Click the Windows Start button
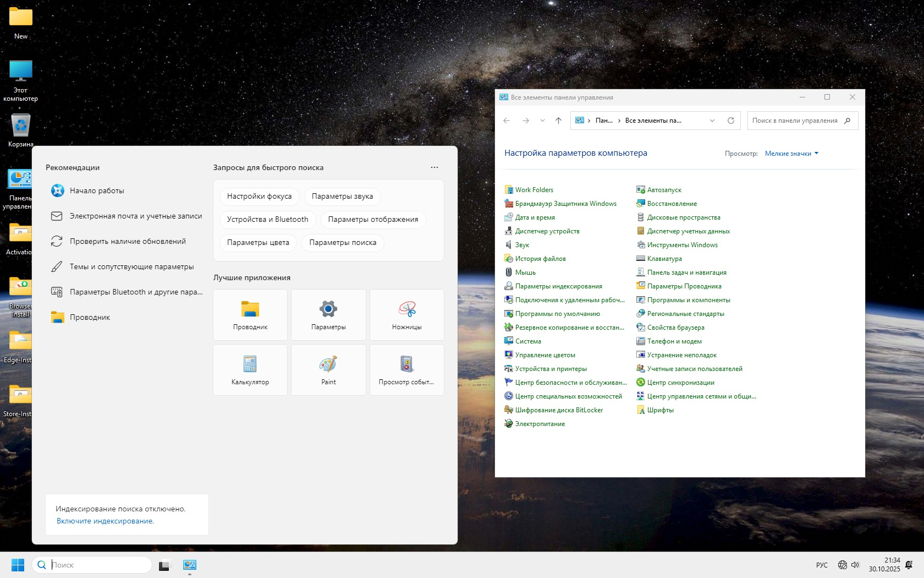The image size is (924, 578). click(18, 565)
